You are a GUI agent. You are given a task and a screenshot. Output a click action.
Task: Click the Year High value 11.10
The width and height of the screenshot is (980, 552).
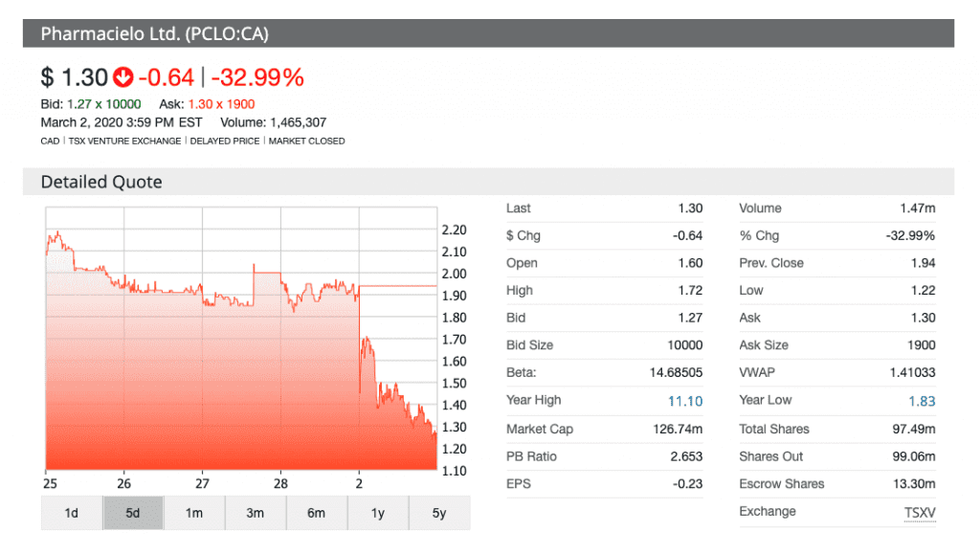(x=685, y=400)
